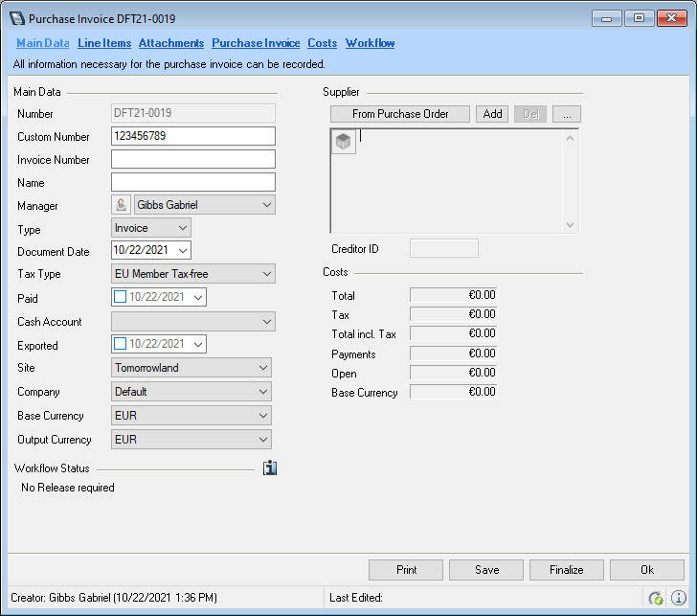Viewport: 697px width, 616px height.
Task: Click the manager person icon button
Action: pyautogui.click(x=122, y=205)
